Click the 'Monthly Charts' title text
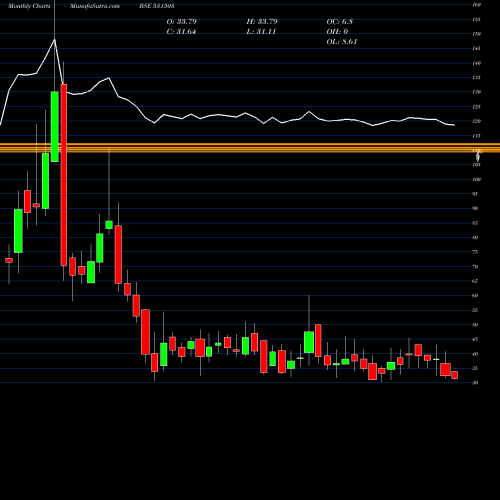Viewport: 500px width, 500px height. [29, 6]
